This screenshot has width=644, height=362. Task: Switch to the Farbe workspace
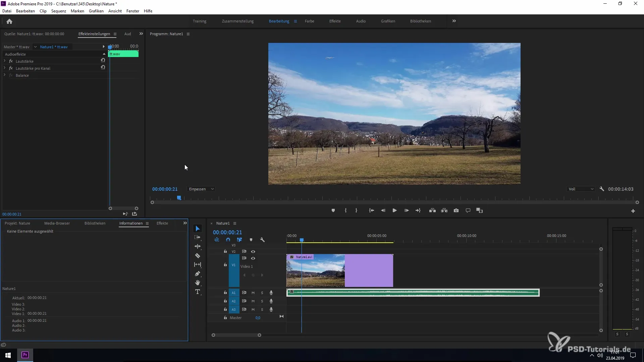[x=309, y=21]
